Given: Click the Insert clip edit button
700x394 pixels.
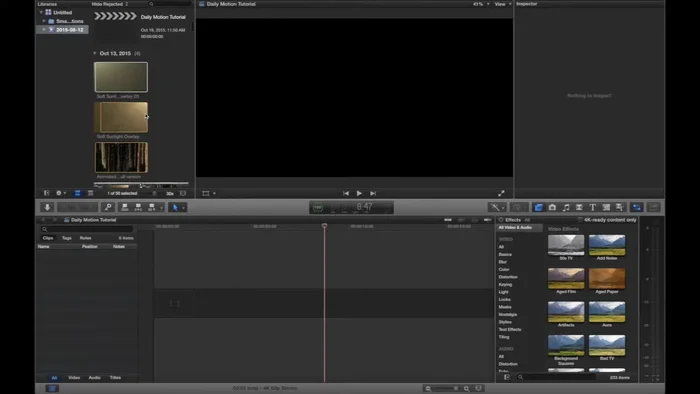Looking at the screenshot, I should click(x=138, y=207).
